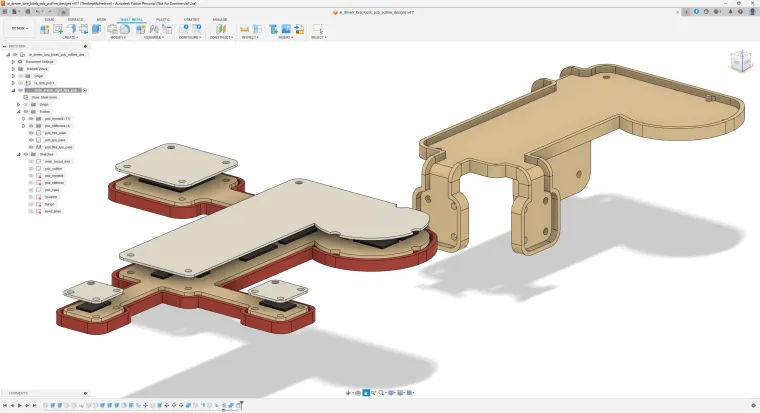This screenshot has height=413, width=760.
Task: Switch to the Solid tab
Action: [x=49, y=19]
